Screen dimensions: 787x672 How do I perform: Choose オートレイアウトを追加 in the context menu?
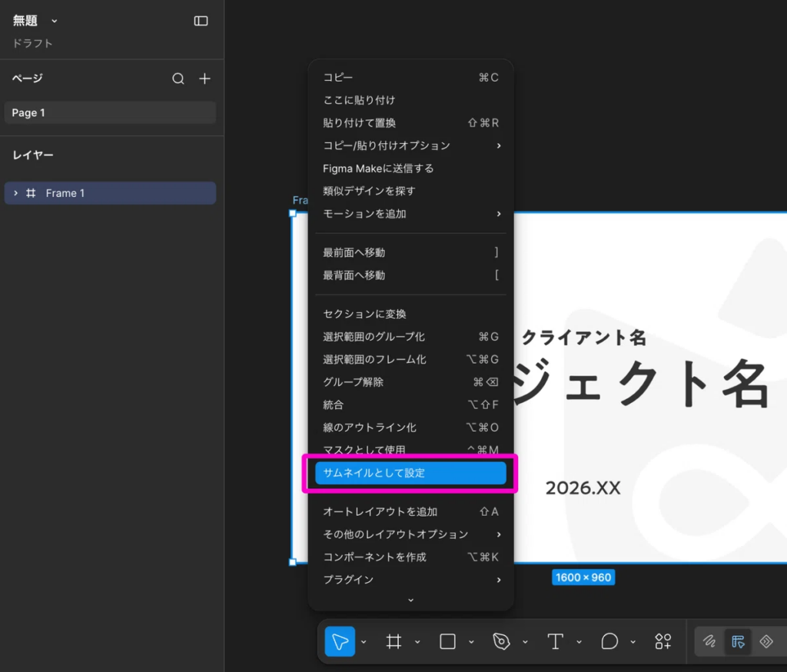[410, 511]
